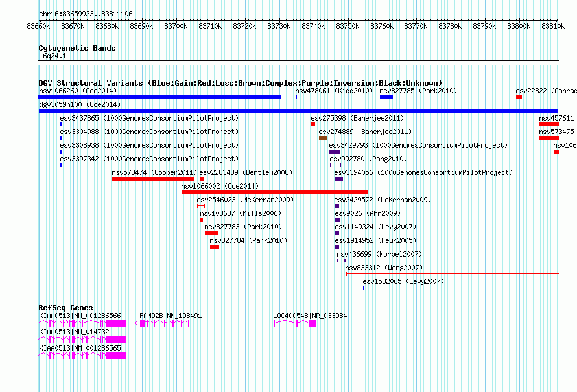Click the 83700k ruler position

[x=176, y=27]
